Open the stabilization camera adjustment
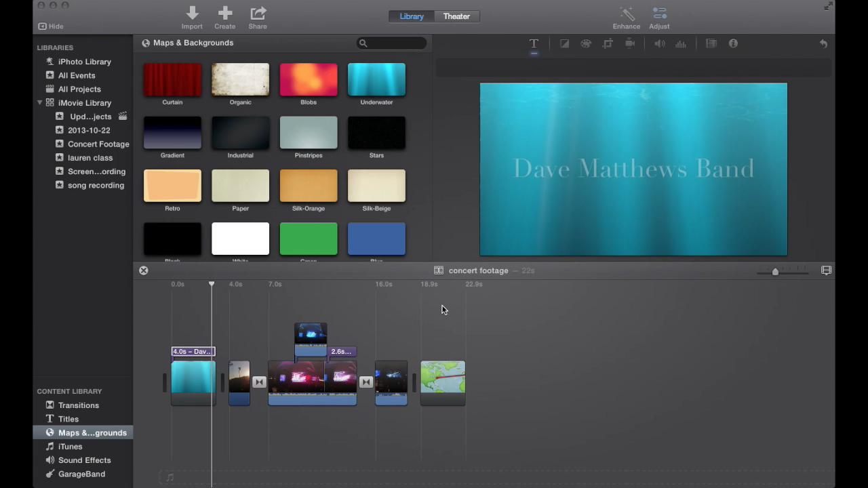868x488 pixels. (x=630, y=43)
